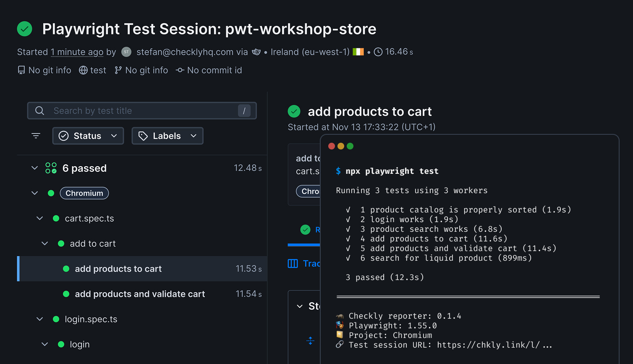Click the 1 minute ago timestamp link
This screenshot has height=364, width=633.
pyautogui.click(x=77, y=52)
